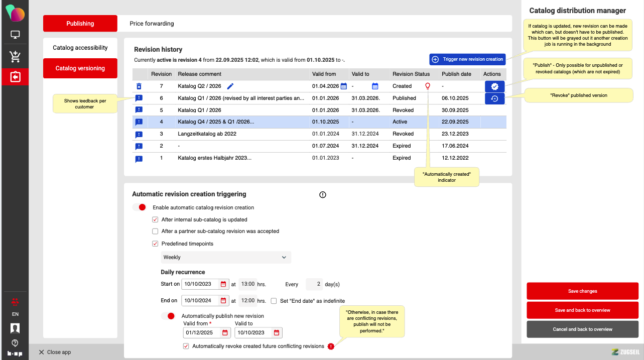The height and width of the screenshot is (360, 644).
Task: Open the help icon in left sidebar
Action: pos(15,343)
